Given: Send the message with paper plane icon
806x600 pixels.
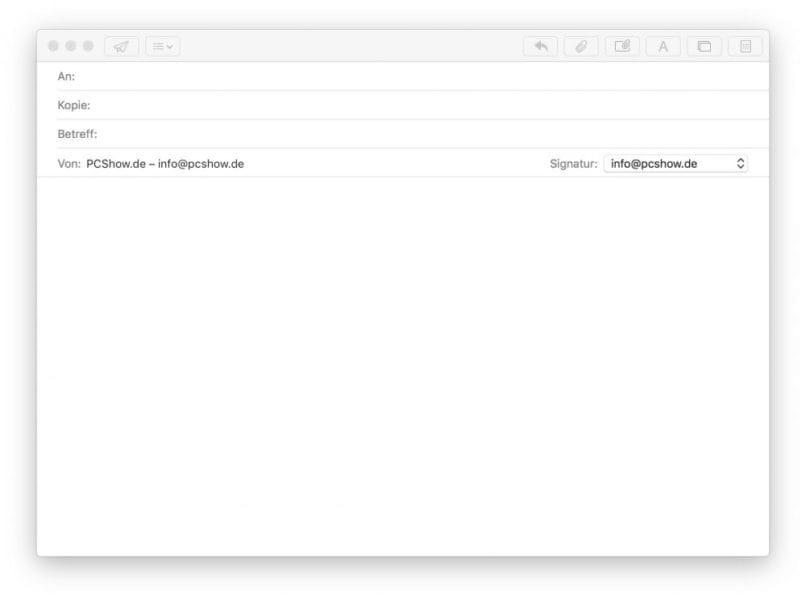Looking at the screenshot, I should pyautogui.click(x=121, y=47).
